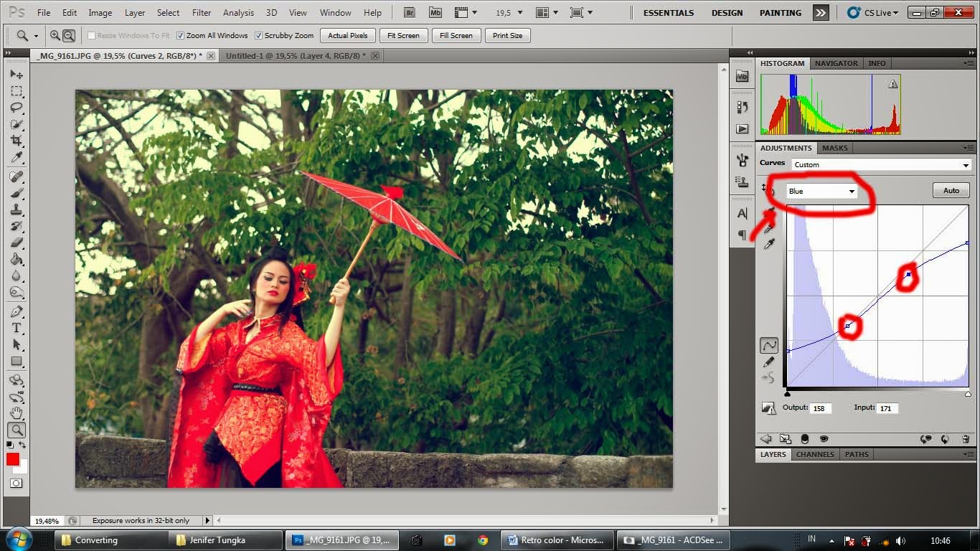Screen dimensions: 980x551
Task: Pick the Horizontal Type tool
Action: click(17, 328)
